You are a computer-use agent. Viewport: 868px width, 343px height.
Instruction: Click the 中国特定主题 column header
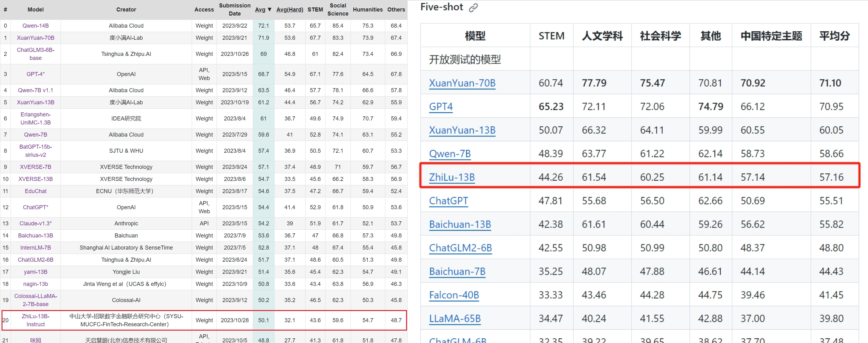tap(771, 36)
